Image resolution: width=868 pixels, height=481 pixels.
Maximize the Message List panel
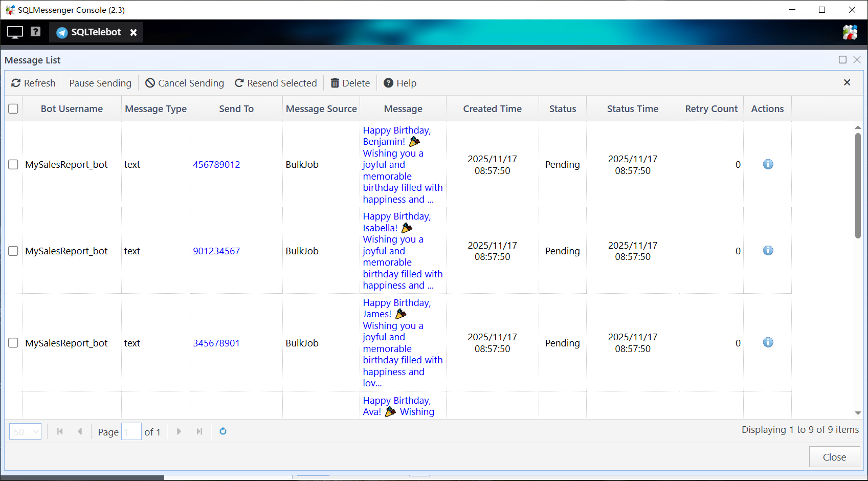click(842, 60)
